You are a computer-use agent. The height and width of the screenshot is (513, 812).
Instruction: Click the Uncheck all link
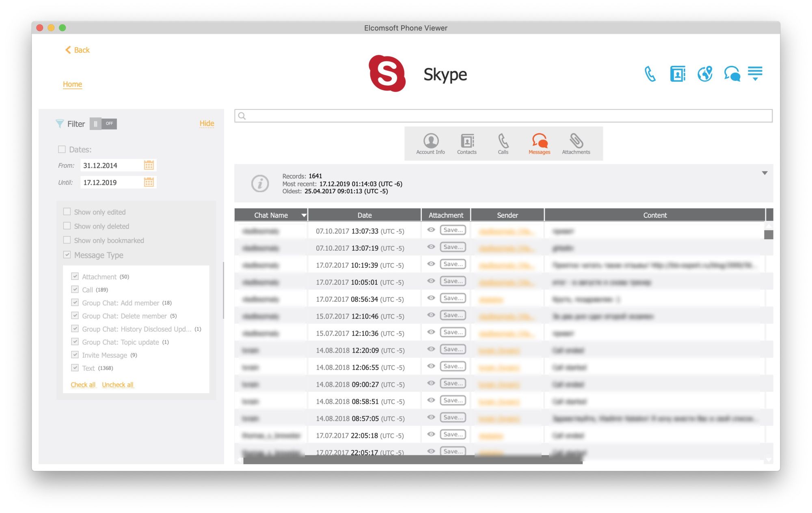(x=117, y=385)
